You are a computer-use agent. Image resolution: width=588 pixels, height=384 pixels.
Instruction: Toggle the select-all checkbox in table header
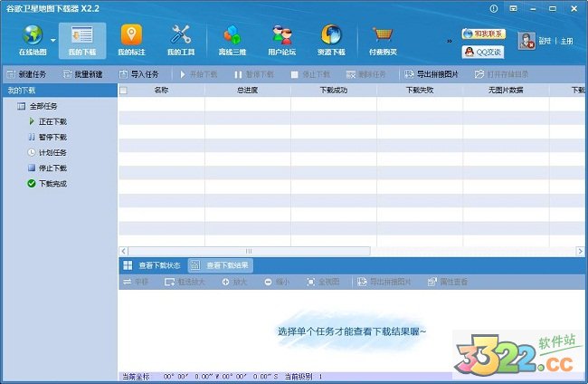click(123, 90)
